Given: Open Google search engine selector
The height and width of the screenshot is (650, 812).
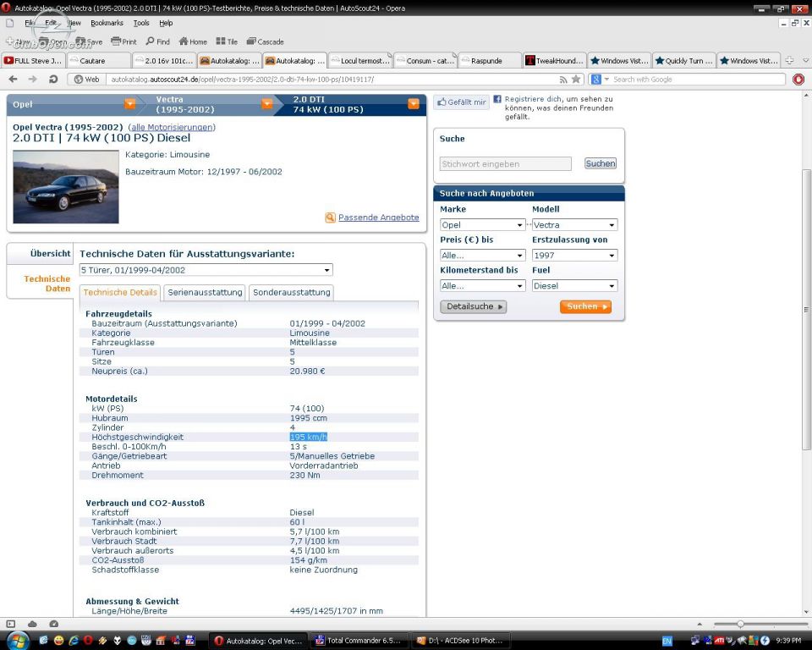Looking at the screenshot, I should point(600,80).
